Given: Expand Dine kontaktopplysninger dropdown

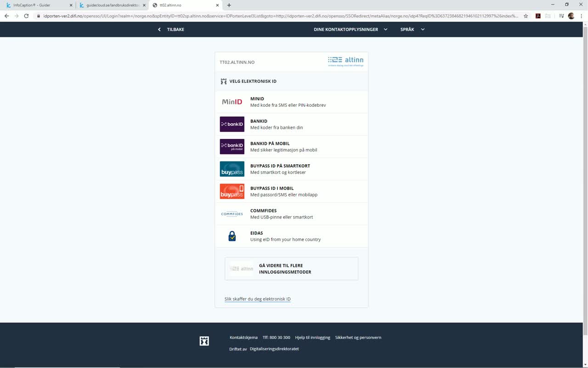Looking at the screenshot, I should click(x=351, y=29).
